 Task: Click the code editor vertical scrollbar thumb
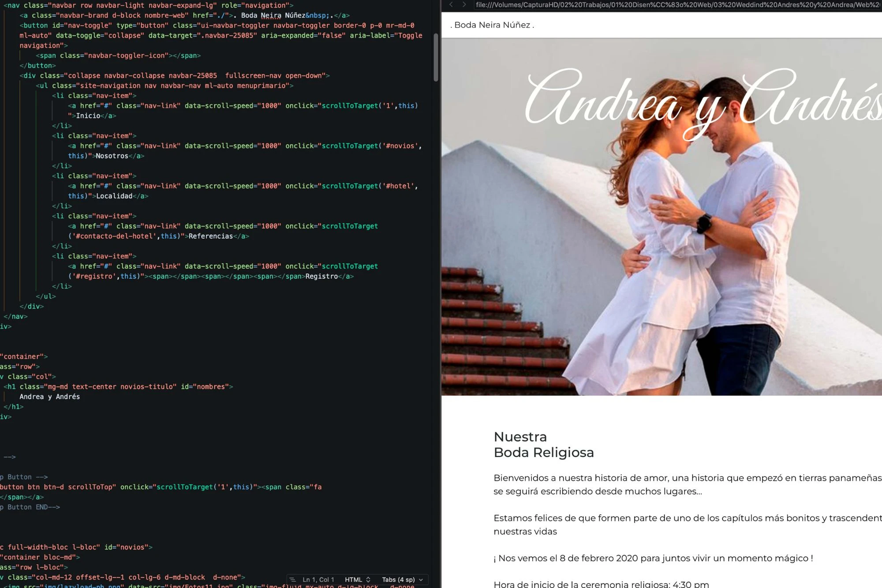436,57
